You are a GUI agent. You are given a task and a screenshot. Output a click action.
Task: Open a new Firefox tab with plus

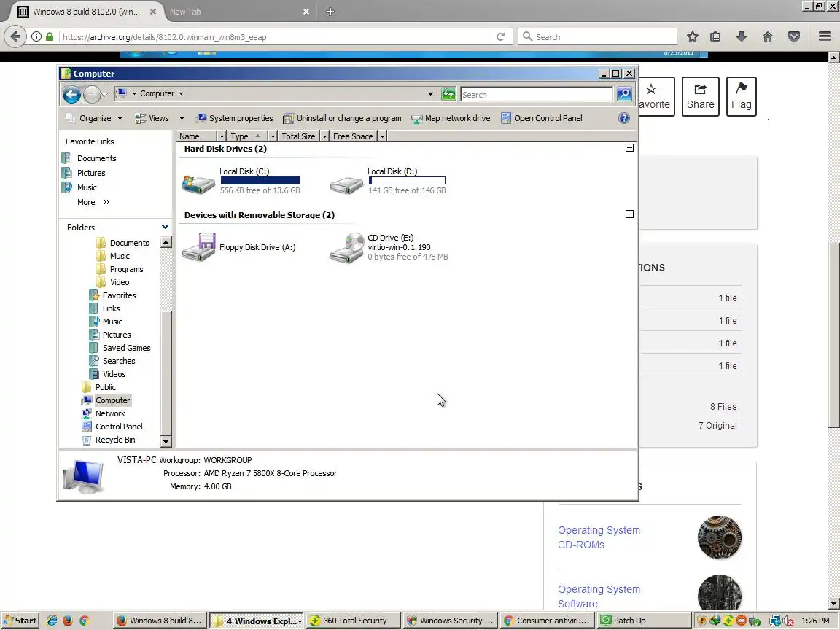(x=330, y=11)
